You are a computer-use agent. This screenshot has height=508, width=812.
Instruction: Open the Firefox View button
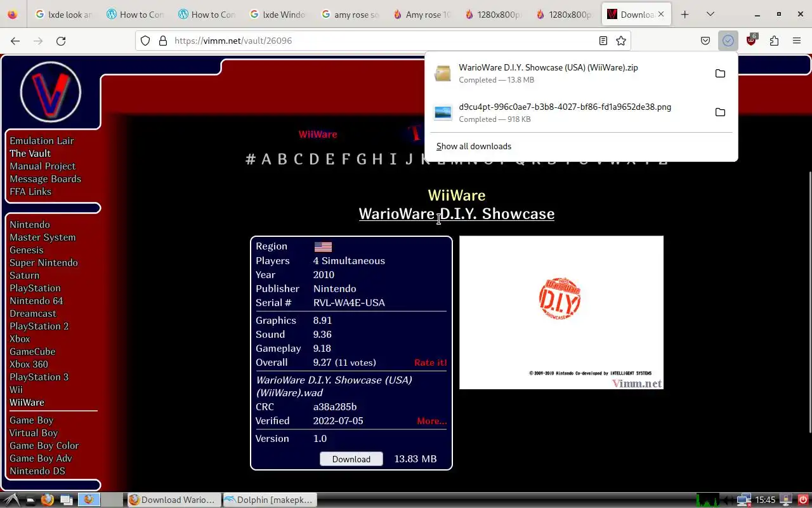(x=13, y=14)
